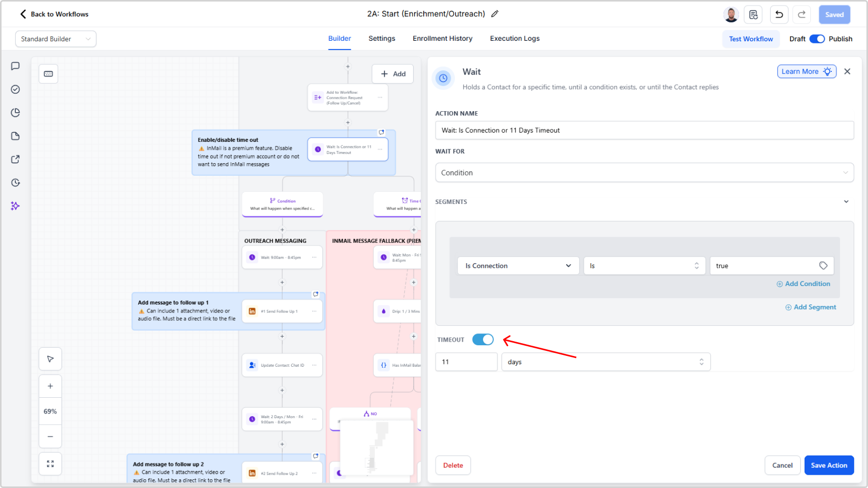The image size is (868, 488).
Task: Open the Wait For Condition dropdown
Action: 644,173
